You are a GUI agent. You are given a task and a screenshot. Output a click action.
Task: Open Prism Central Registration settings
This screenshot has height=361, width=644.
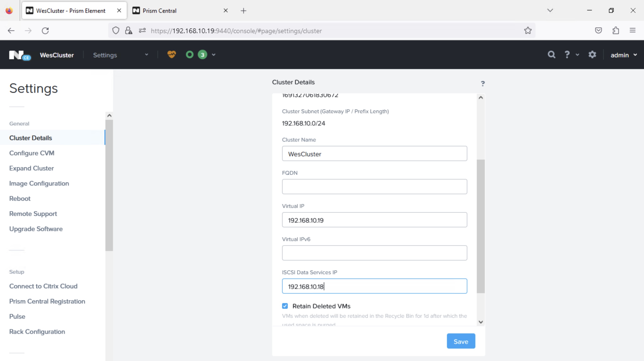tap(47, 301)
